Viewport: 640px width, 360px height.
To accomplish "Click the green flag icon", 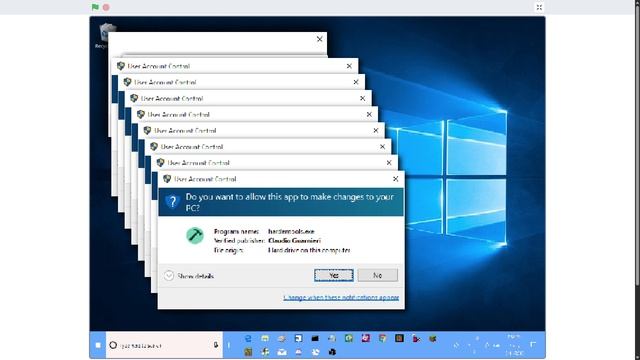I will click(x=95, y=7).
